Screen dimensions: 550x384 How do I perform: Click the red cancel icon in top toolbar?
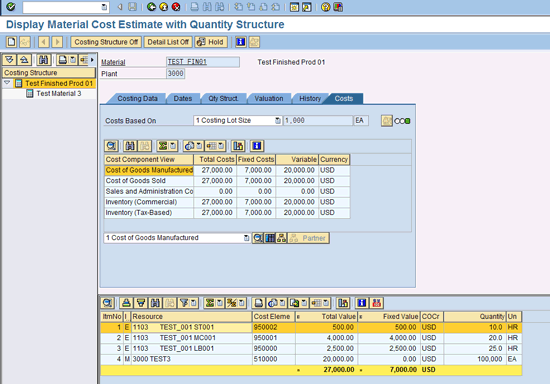click(x=176, y=7)
